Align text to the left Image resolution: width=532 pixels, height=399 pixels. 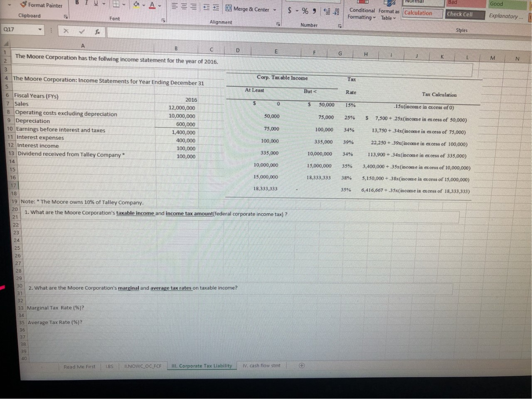pos(175,7)
